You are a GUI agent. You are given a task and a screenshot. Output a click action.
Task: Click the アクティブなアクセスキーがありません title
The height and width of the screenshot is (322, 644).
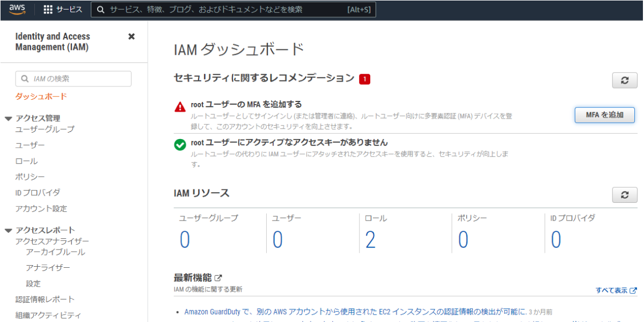pyautogui.click(x=289, y=142)
